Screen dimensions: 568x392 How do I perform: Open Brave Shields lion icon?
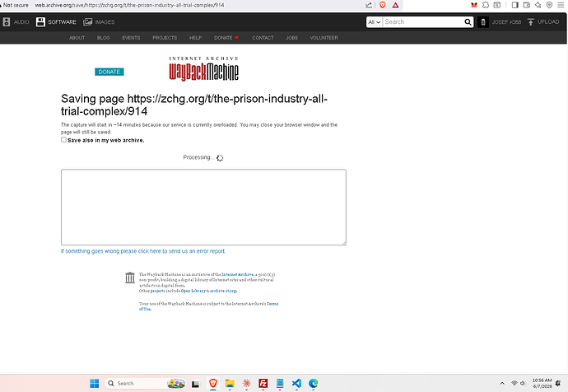(383, 5)
